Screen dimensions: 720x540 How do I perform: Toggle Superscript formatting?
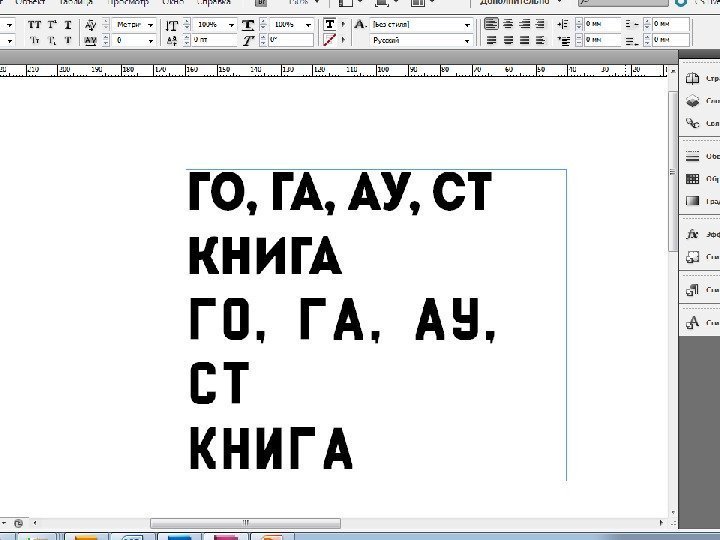point(50,22)
